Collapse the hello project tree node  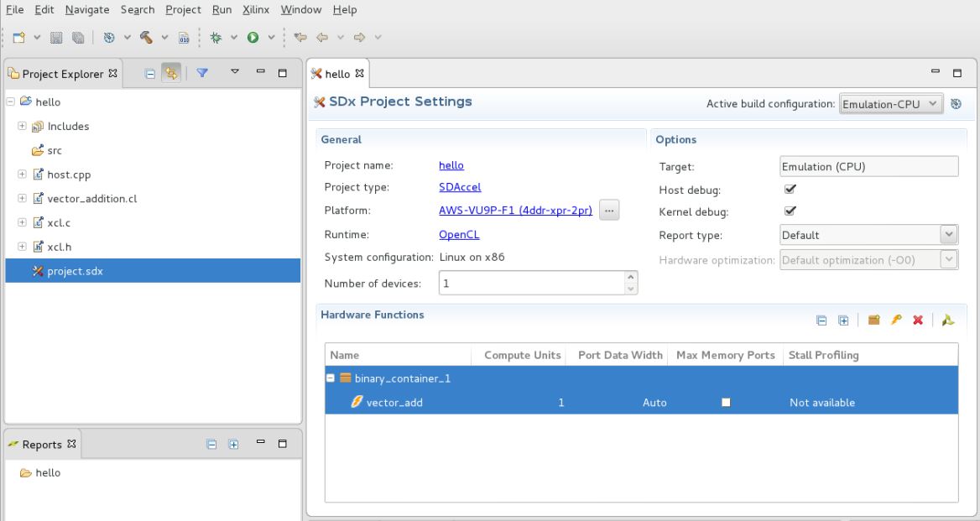pos(11,102)
